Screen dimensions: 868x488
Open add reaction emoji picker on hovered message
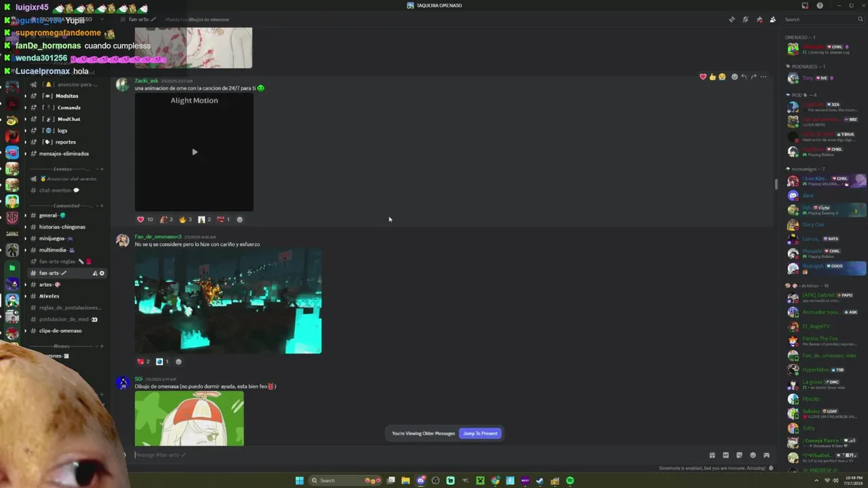pos(734,77)
